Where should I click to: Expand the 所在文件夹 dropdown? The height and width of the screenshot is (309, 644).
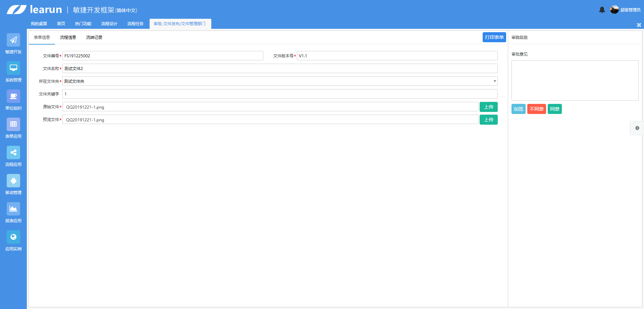[x=494, y=81]
